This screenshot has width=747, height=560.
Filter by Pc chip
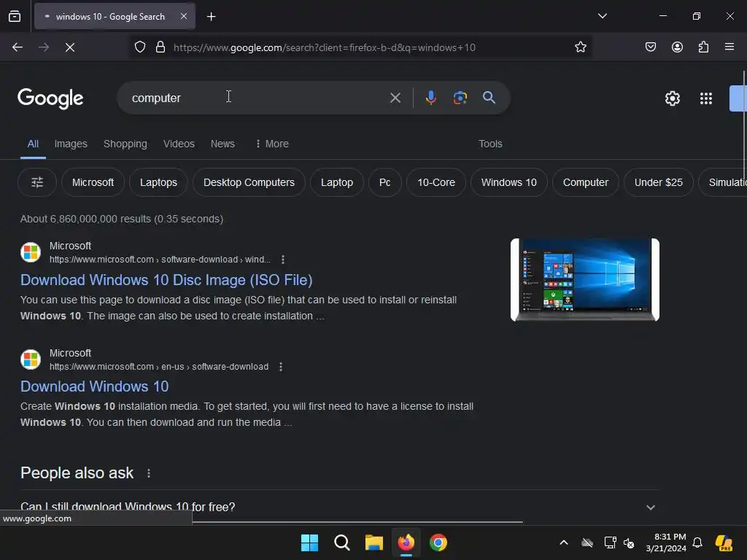tap(385, 182)
